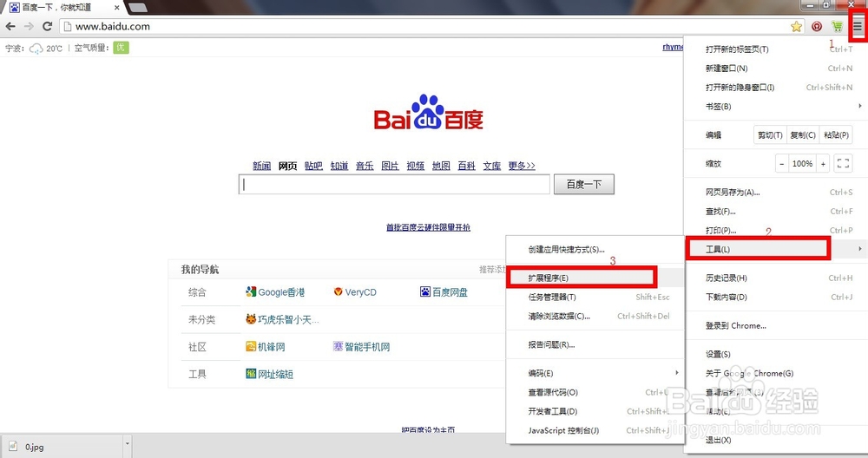The width and height of the screenshot is (868, 458).
Task: Open the 智能手机网 shortcut
Action: pyautogui.click(x=361, y=347)
